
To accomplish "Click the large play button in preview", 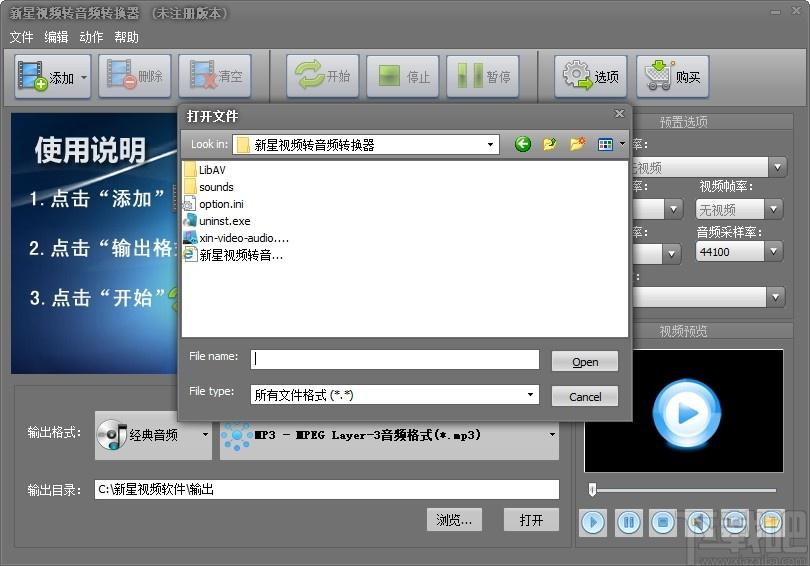I will coord(686,413).
